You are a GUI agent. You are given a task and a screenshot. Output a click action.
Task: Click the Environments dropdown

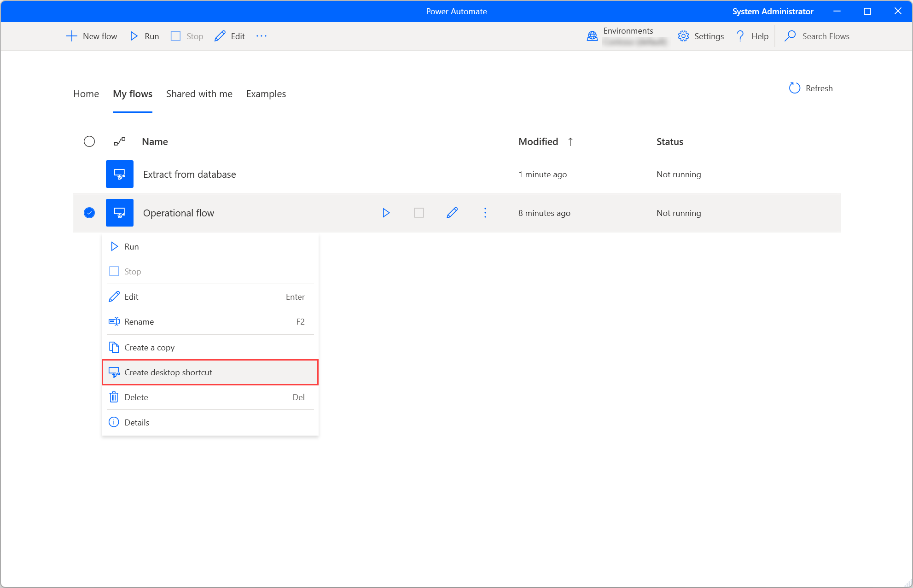click(626, 36)
